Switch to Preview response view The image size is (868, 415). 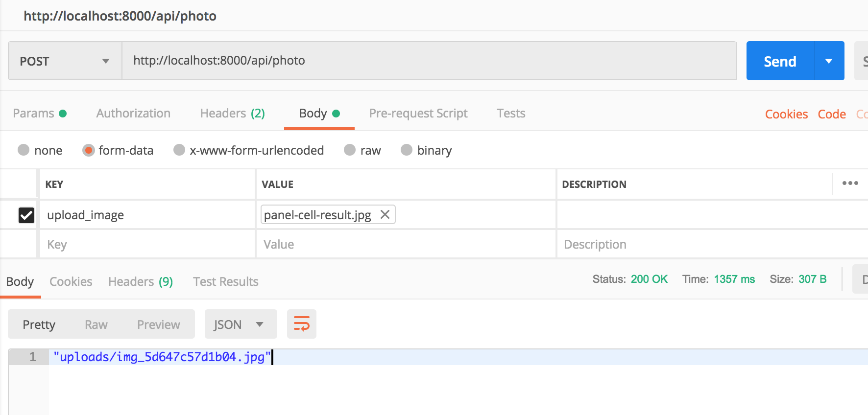pyautogui.click(x=159, y=324)
